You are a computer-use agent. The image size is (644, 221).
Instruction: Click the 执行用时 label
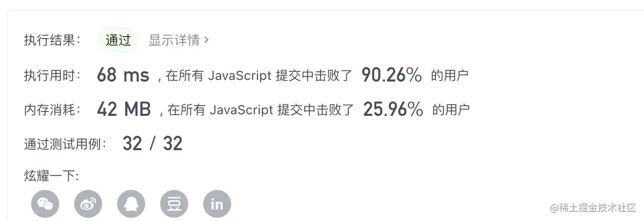[53, 76]
